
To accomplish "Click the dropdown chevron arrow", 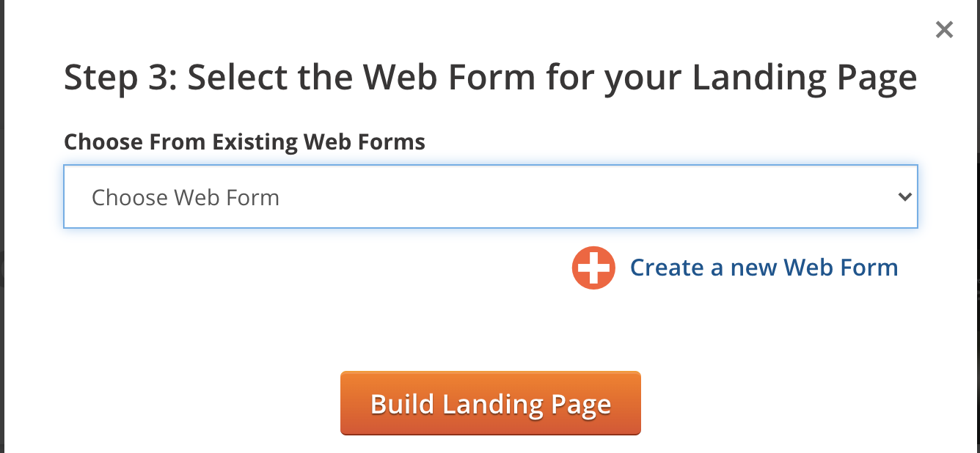I will pos(905,197).
